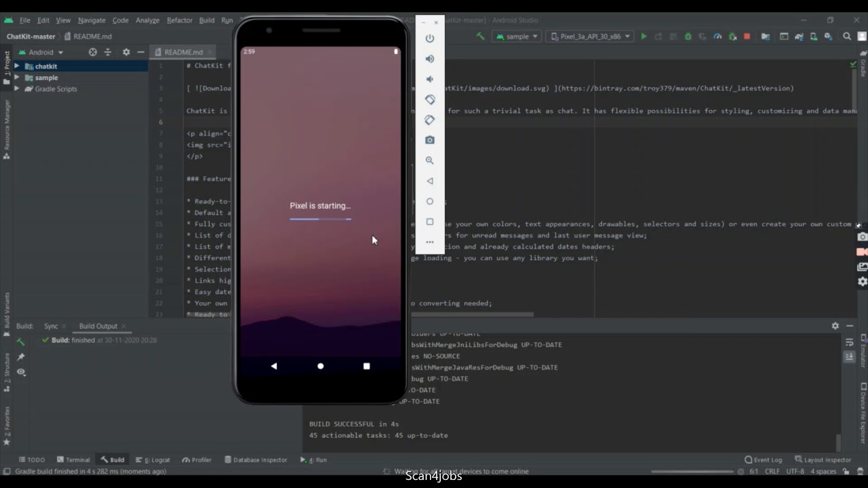Lower volume on the emulator toolbar
This screenshot has width=868, height=488.
point(429,79)
